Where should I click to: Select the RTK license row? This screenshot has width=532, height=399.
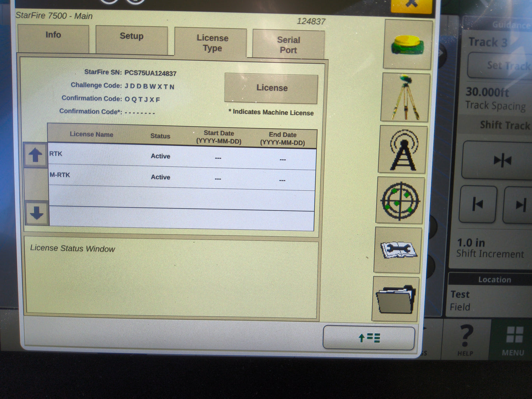180,156
